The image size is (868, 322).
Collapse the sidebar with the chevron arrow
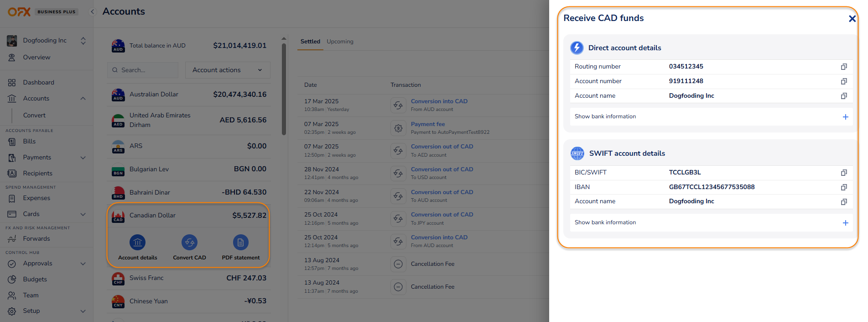pyautogui.click(x=93, y=12)
